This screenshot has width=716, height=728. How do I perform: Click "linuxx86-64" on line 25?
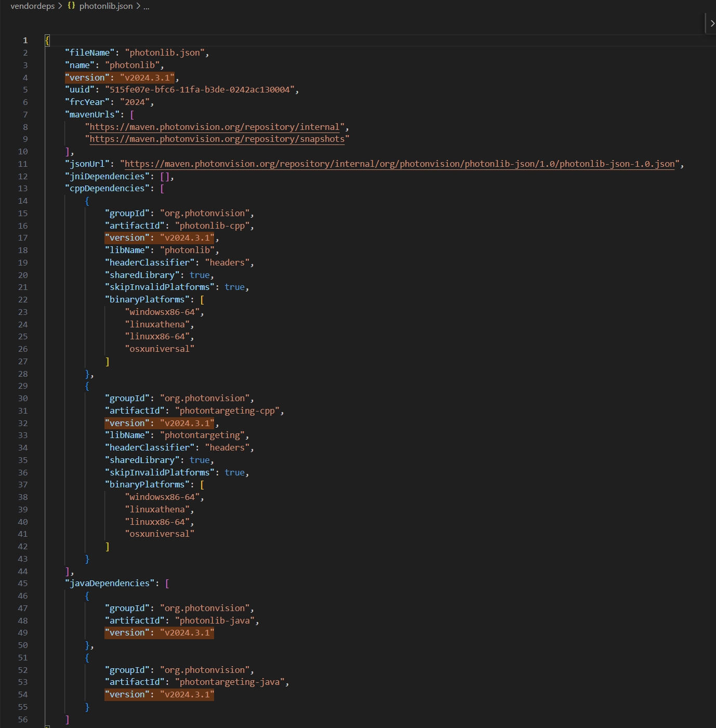[x=157, y=337]
